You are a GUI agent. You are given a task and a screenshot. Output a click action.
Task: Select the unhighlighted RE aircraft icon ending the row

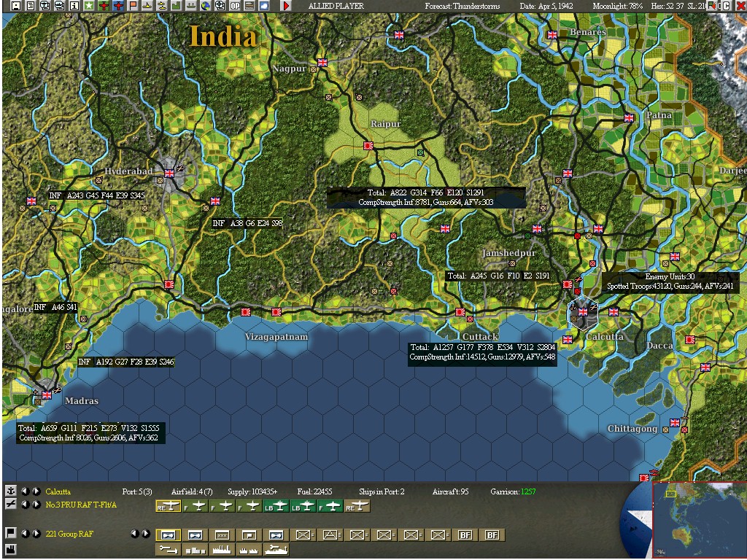click(357, 506)
